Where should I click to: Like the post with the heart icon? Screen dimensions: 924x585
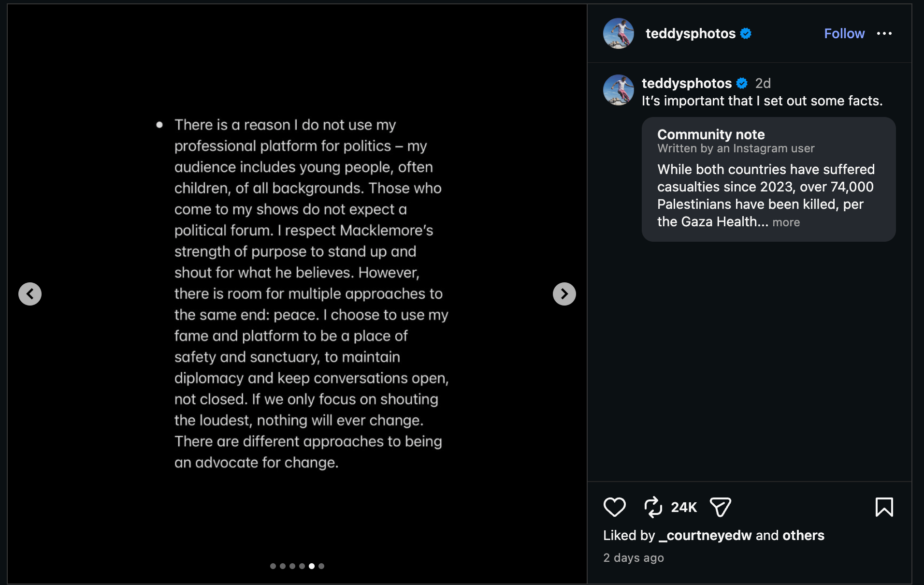coord(614,507)
